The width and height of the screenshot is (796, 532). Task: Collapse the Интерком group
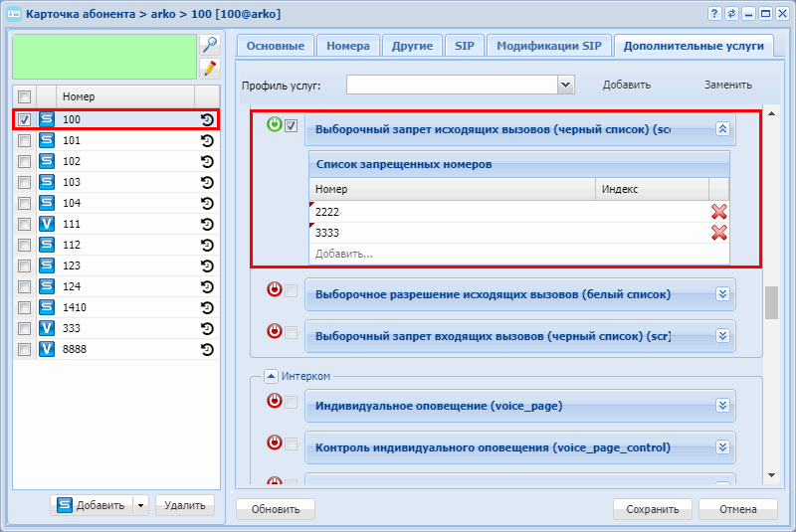tap(271, 376)
